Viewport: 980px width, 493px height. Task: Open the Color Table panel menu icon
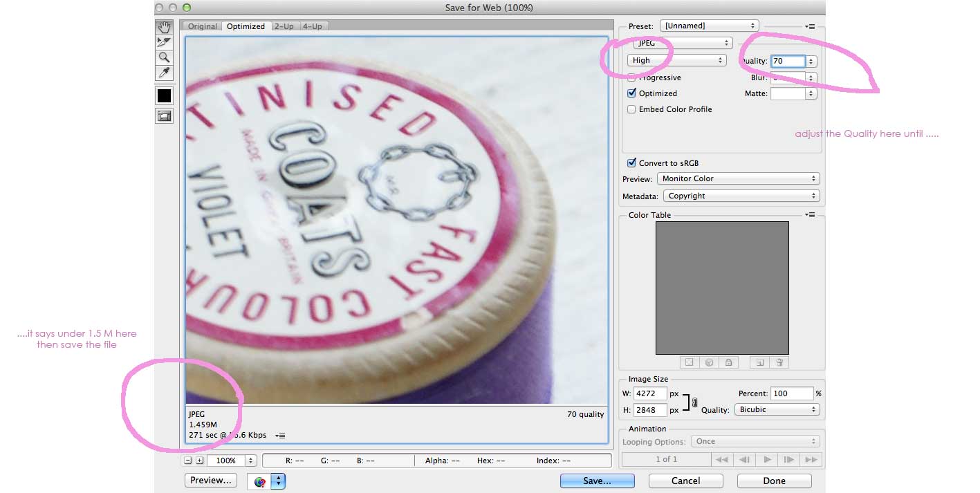(x=811, y=215)
